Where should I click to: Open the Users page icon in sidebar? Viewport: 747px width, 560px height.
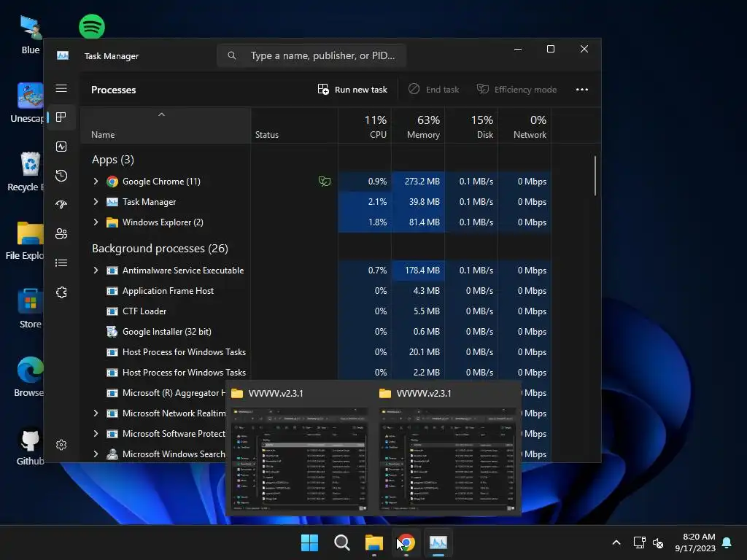tap(61, 234)
